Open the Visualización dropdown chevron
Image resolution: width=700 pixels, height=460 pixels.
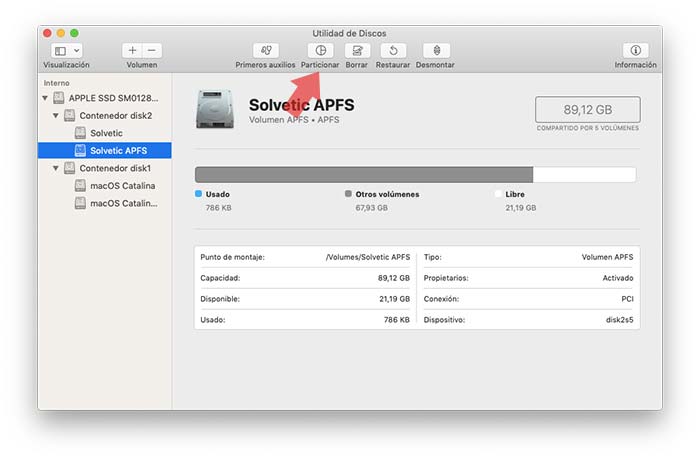click(x=76, y=51)
